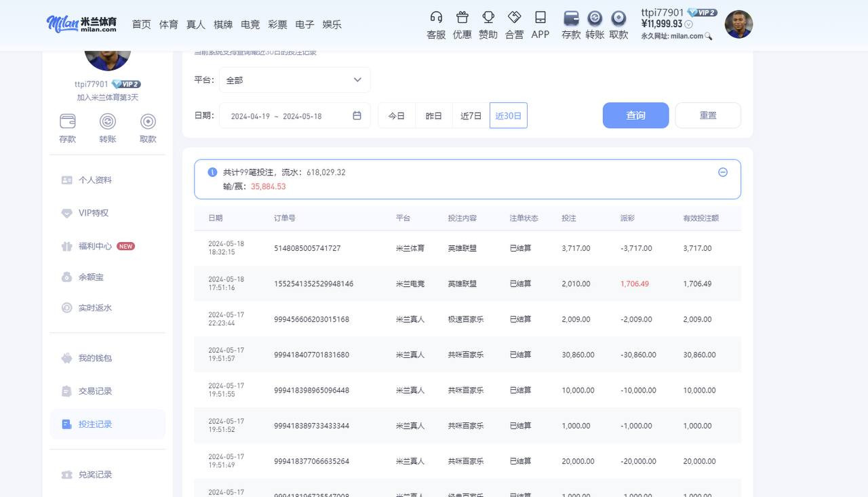868x497 pixels.
Task: Open 我的钱包 my wallet in sidebar
Action: pyautogui.click(x=108, y=358)
